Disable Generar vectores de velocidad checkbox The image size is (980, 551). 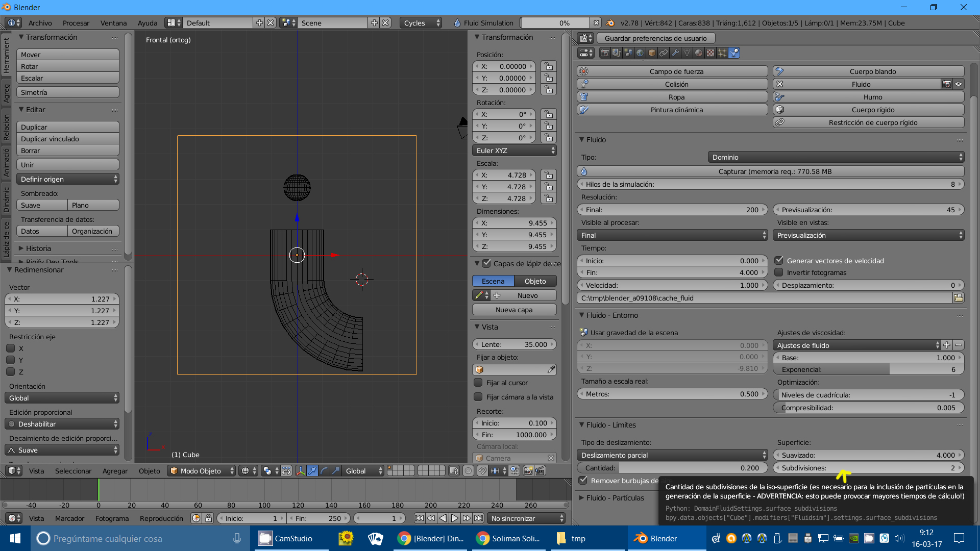[779, 261]
